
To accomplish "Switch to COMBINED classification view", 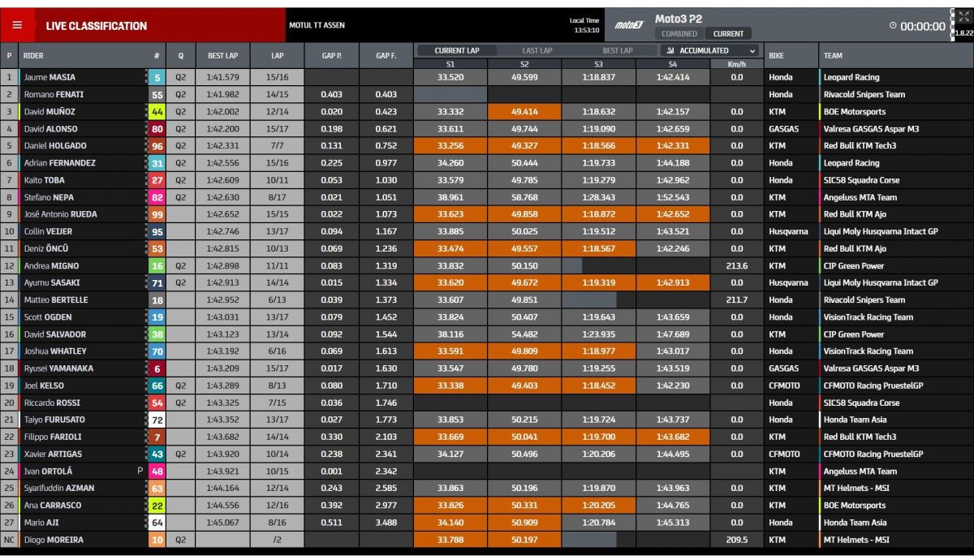I will [679, 34].
